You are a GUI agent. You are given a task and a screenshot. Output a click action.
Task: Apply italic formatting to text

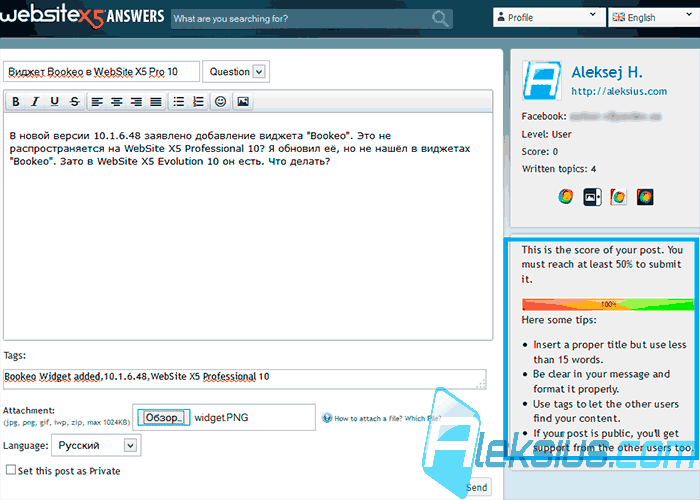[x=35, y=102]
